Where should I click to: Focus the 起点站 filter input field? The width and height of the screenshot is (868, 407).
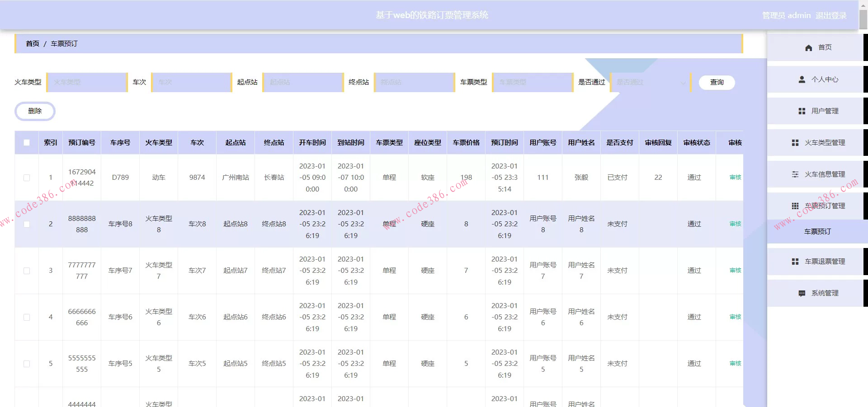(x=302, y=82)
